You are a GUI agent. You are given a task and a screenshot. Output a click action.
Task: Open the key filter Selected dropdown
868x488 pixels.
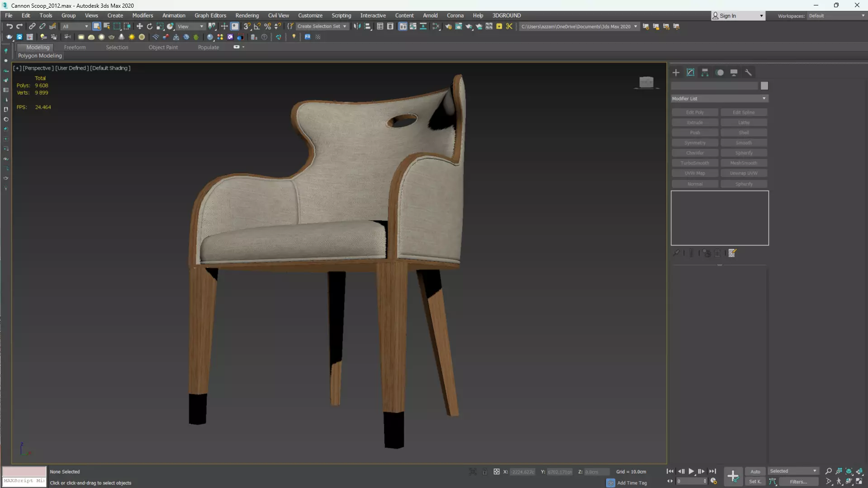(793, 471)
